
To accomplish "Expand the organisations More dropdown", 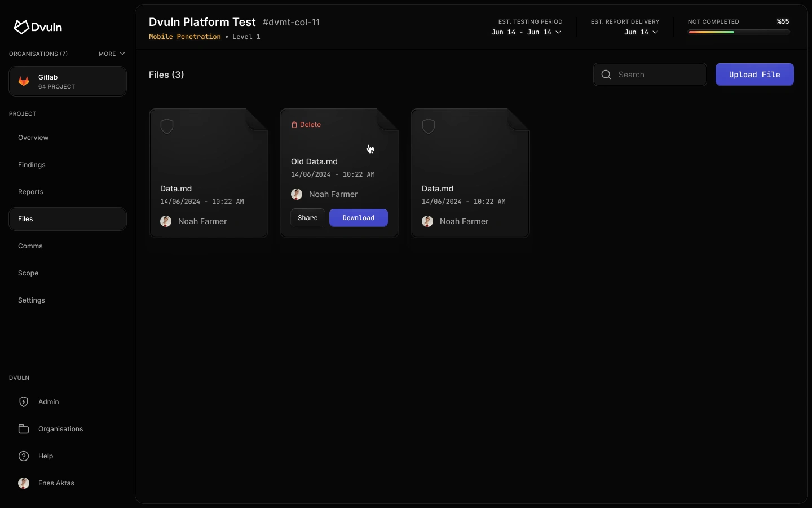I will pos(112,54).
